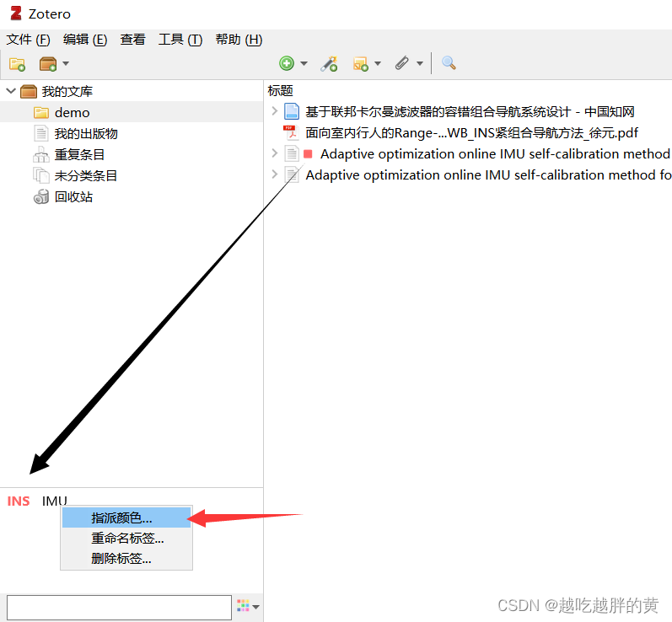Click the IMU tag in tag selector
This screenshot has width=672, height=622.
[x=55, y=501]
